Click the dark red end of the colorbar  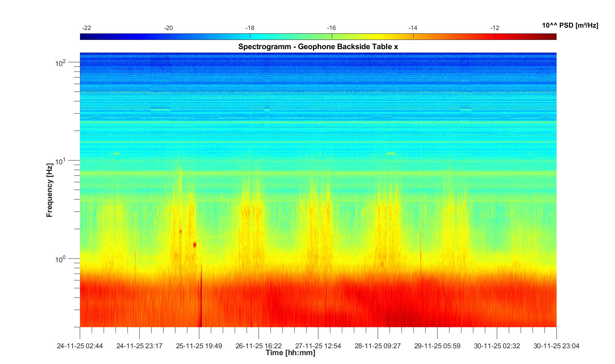click(552, 37)
